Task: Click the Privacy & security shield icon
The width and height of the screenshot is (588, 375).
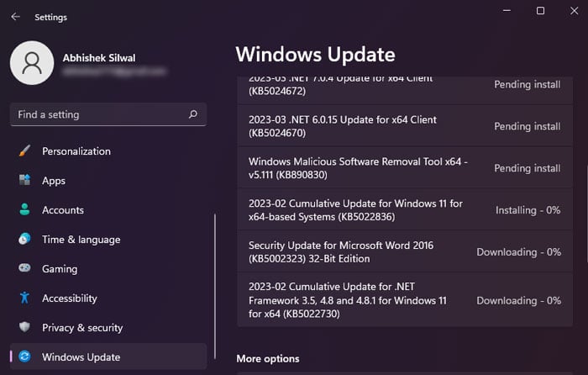Action: pyautogui.click(x=24, y=327)
